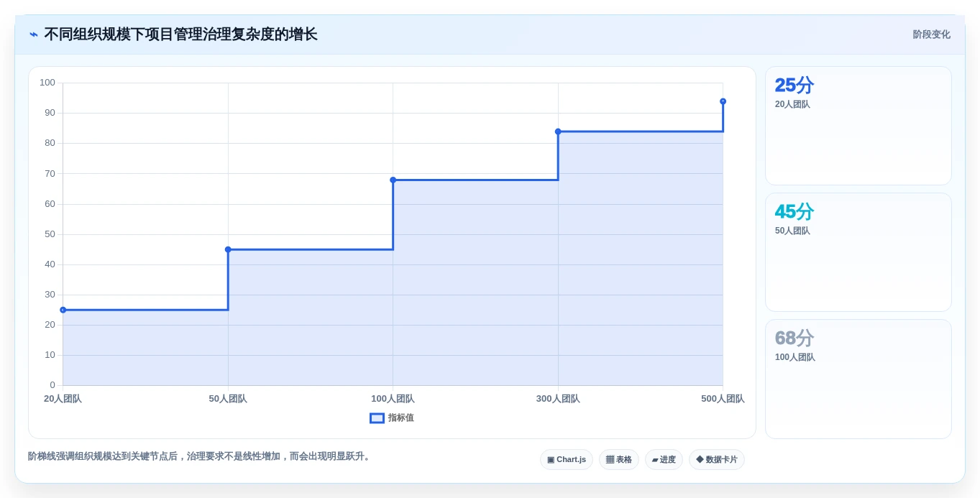Click the data point at 300人团队
This screenshot has height=498, width=980.
pyautogui.click(x=558, y=132)
